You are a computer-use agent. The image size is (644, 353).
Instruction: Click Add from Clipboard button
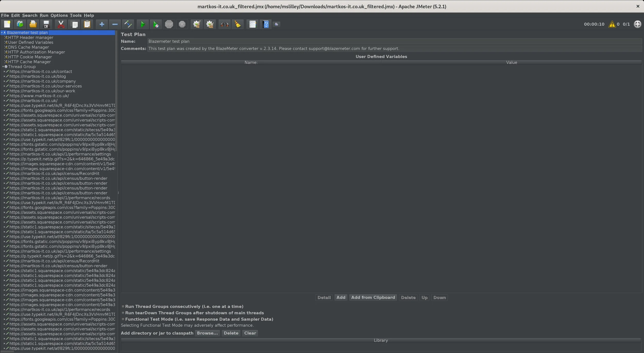point(373,297)
